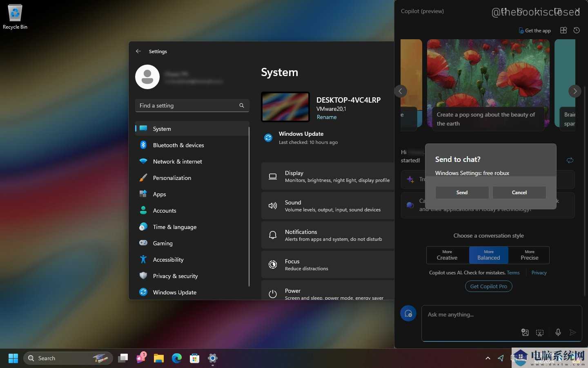Click Cancel in the Send to chat dialog
This screenshot has height=368, width=588.
(519, 193)
